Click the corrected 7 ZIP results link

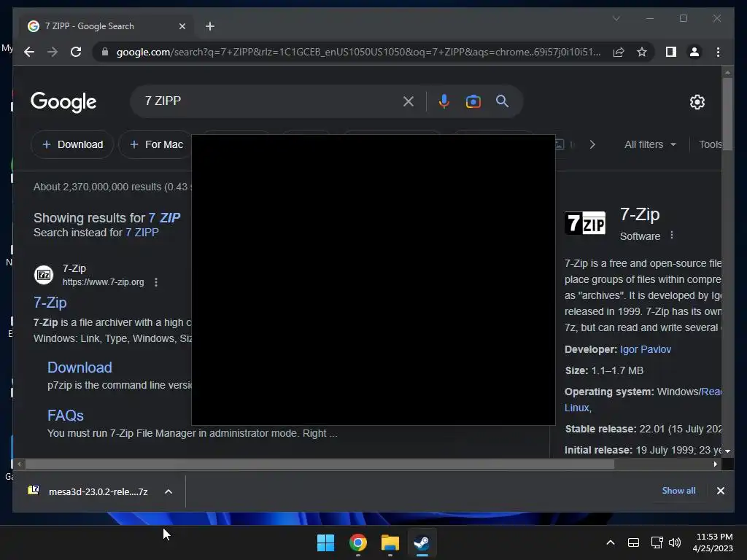point(164,217)
